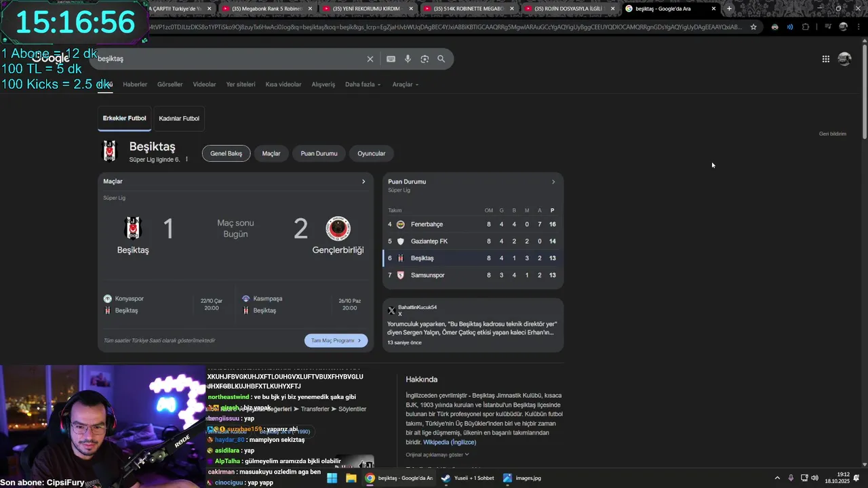Open the Google account avatar
Image resolution: width=868 pixels, height=488 pixels.
point(844,59)
